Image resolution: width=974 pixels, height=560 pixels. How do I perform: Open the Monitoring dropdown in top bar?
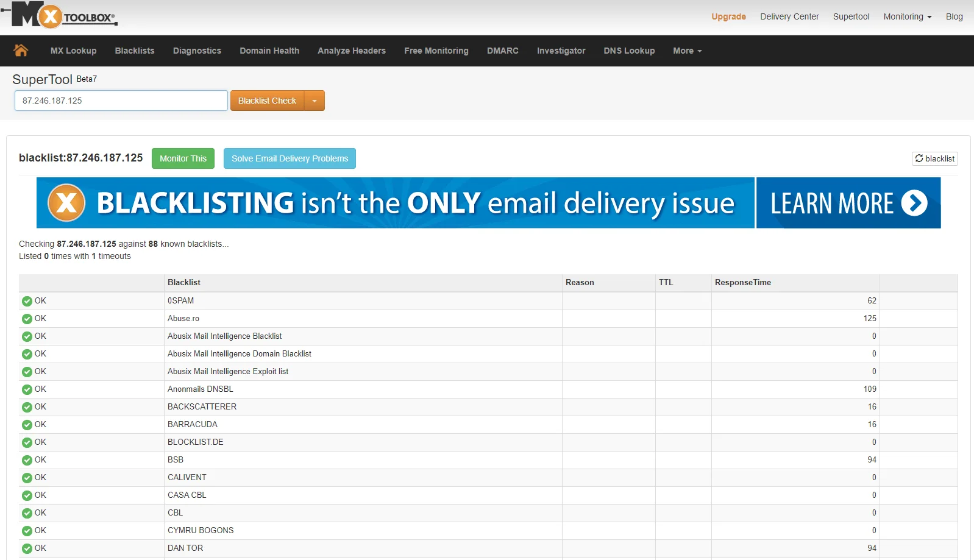pyautogui.click(x=907, y=16)
